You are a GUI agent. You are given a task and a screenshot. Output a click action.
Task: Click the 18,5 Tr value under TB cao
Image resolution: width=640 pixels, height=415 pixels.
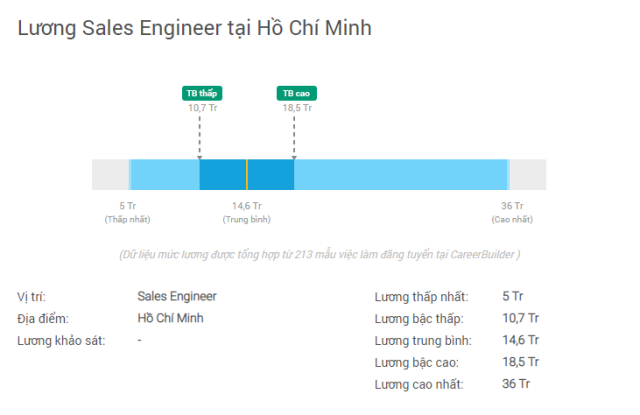point(297,108)
